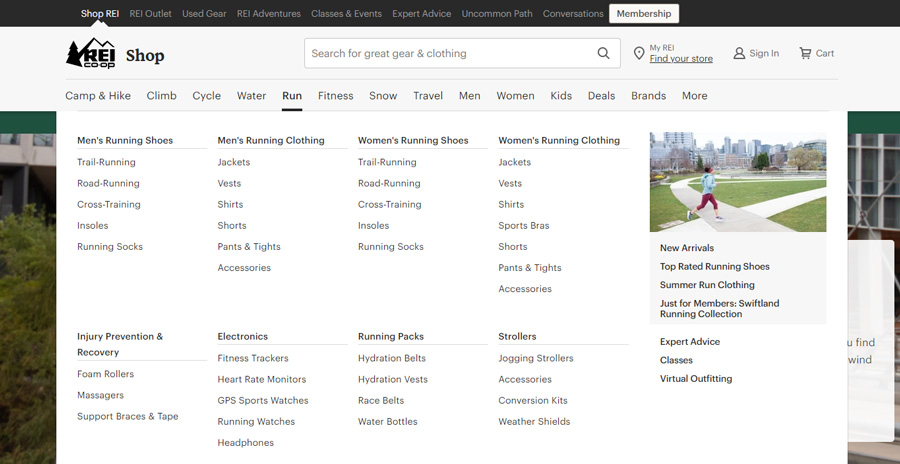The width and height of the screenshot is (900, 464).
Task: Click the Find your store link
Action: tap(681, 59)
